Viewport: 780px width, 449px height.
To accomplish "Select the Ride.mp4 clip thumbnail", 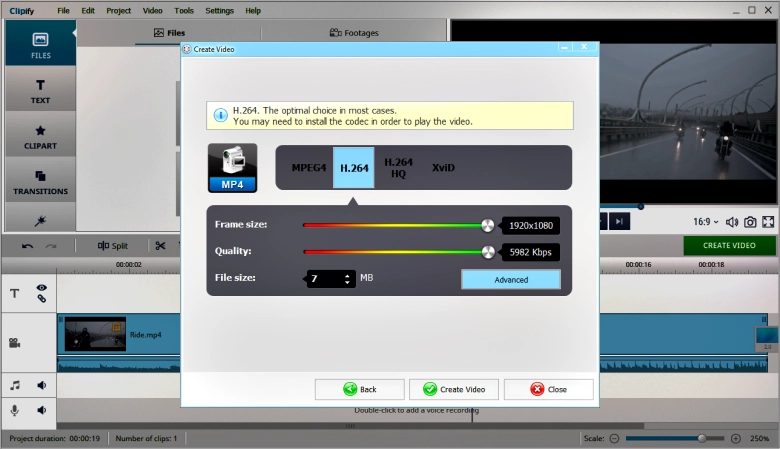I will pyautogui.click(x=95, y=334).
